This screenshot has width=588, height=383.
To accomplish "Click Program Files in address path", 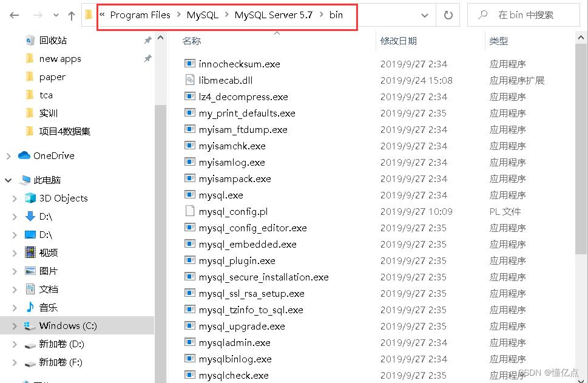I will click(140, 15).
